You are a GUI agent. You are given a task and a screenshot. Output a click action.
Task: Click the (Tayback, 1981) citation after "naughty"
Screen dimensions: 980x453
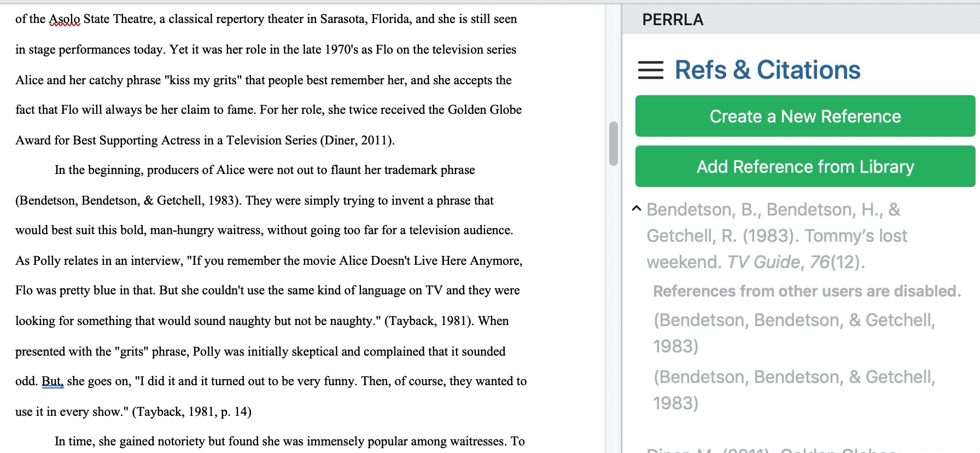(x=429, y=321)
